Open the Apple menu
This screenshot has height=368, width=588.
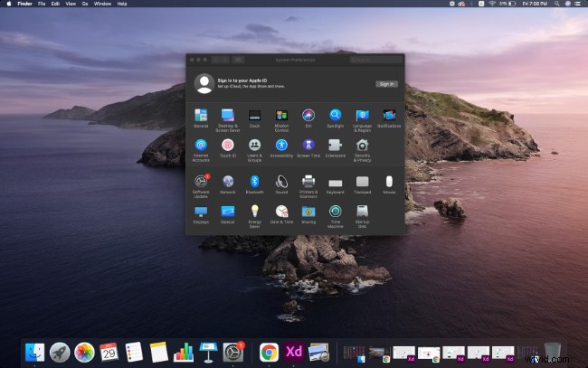point(9,4)
